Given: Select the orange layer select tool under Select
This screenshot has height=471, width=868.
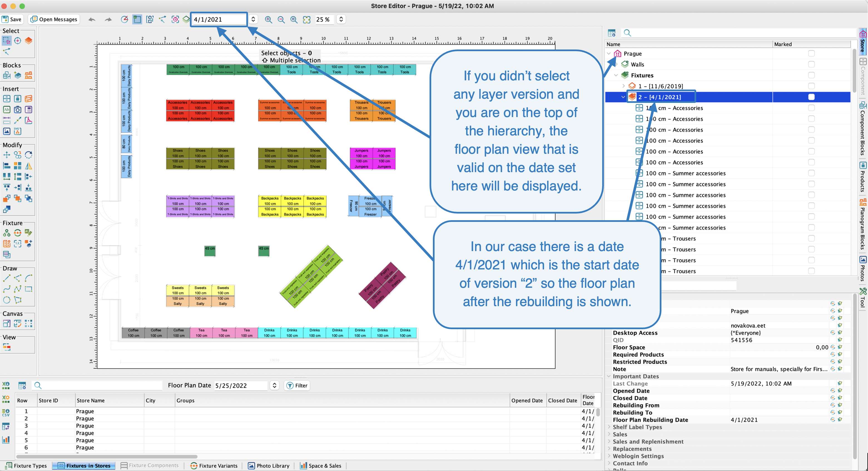Looking at the screenshot, I should coord(29,41).
